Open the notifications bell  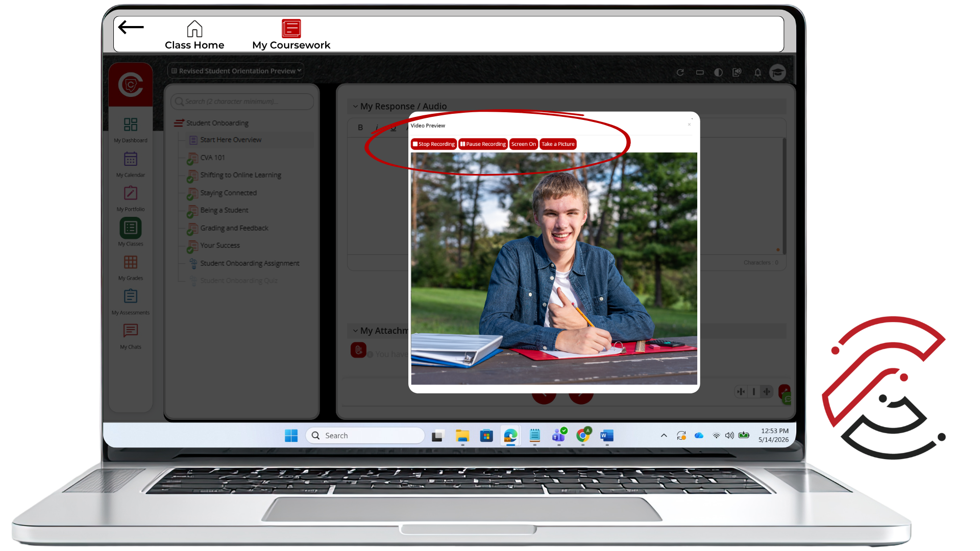757,72
